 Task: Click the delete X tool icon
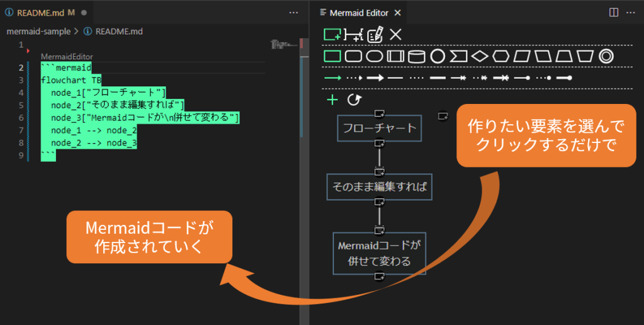pyautogui.click(x=395, y=35)
